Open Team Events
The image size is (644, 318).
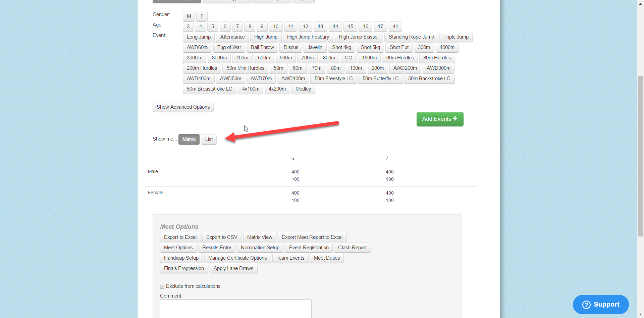290,258
